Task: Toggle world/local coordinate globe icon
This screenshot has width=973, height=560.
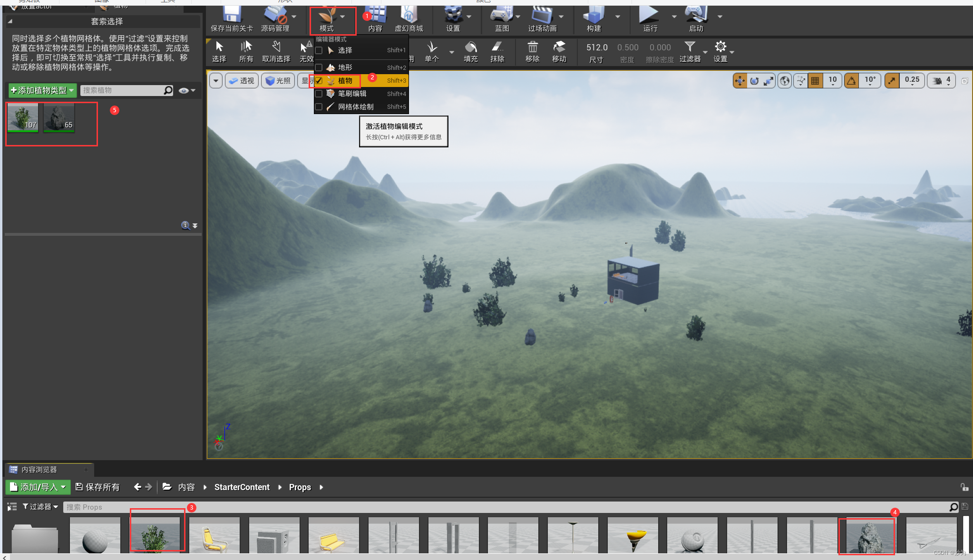Action: point(785,81)
